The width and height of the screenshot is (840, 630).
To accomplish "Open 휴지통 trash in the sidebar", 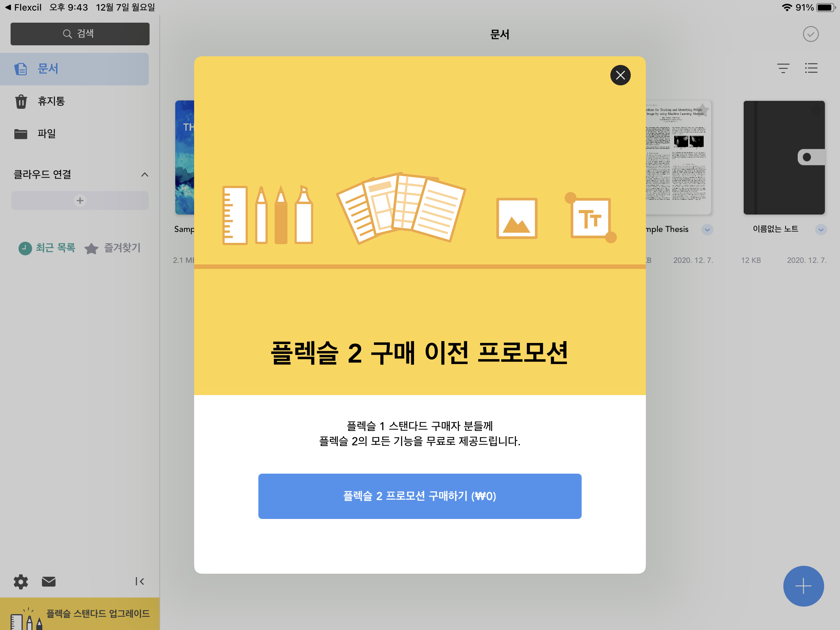I will point(74,101).
